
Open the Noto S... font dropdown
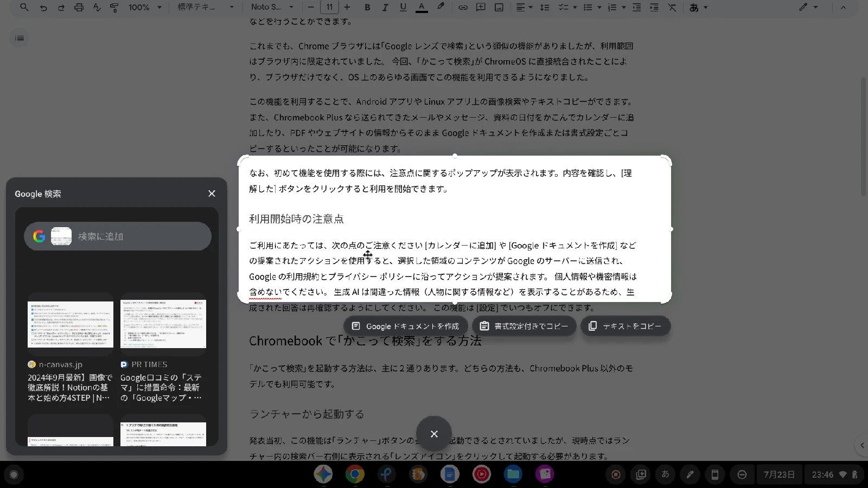tap(272, 7)
